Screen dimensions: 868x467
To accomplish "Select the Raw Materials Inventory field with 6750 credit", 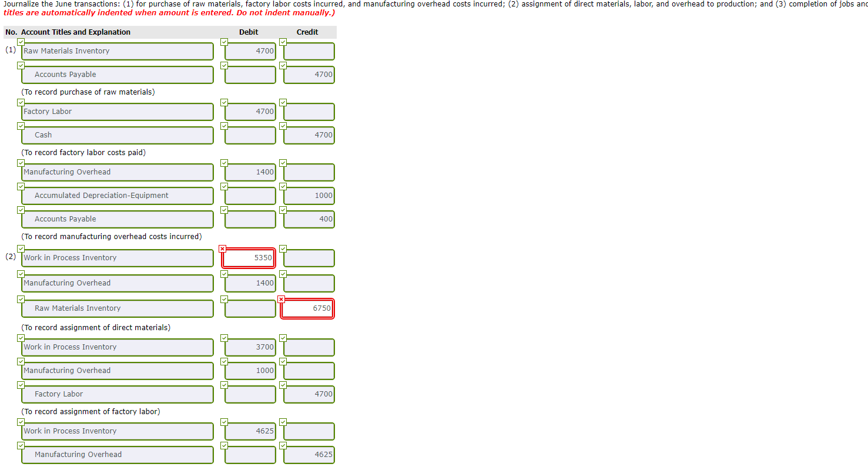I will pyautogui.click(x=118, y=308).
